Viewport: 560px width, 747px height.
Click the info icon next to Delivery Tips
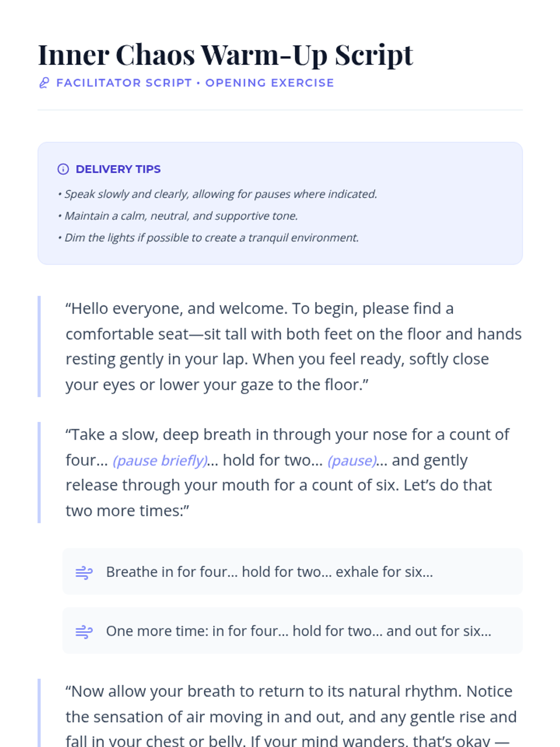click(63, 169)
